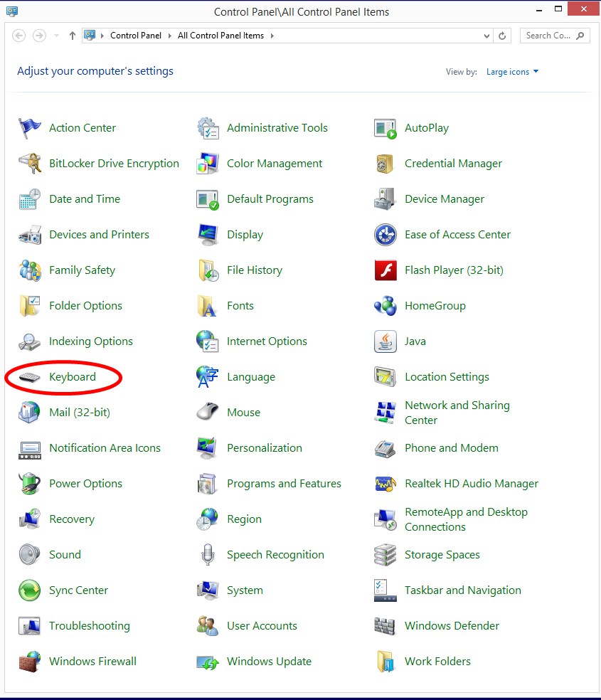
Task: Open the Sound speaker icon
Action: 29,555
